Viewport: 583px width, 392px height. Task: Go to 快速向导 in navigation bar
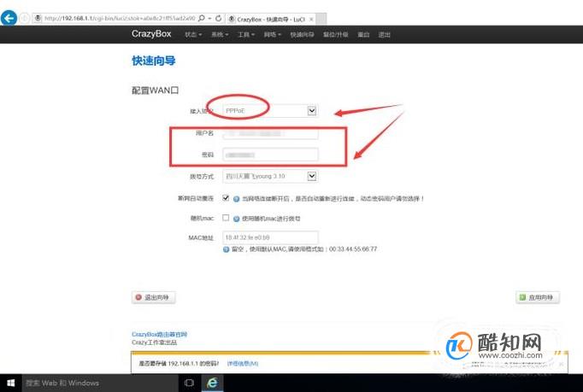click(302, 34)
